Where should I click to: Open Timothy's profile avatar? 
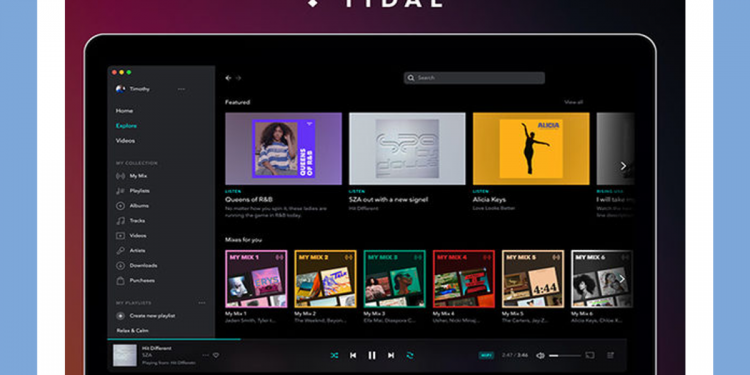coord(120,89)
